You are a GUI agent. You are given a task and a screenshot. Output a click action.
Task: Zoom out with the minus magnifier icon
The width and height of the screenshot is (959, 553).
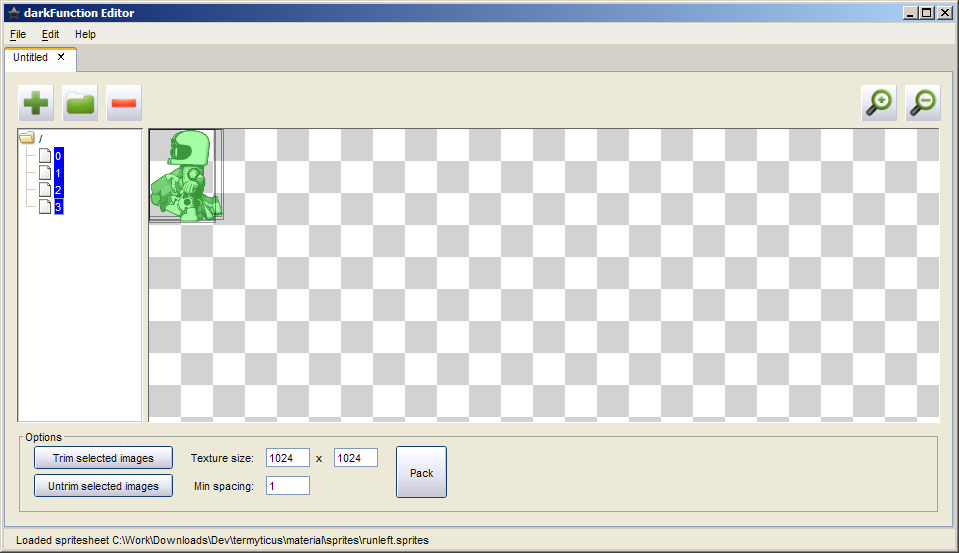[923, 103]
